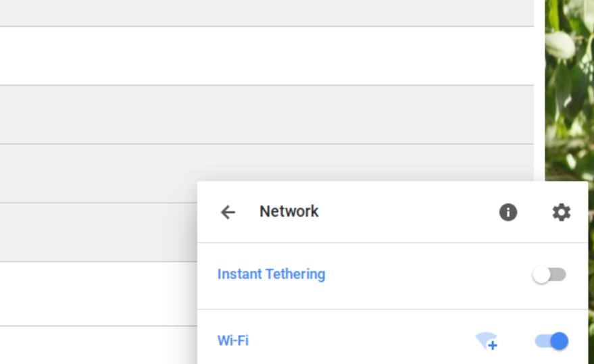
Task: Select the first white row under top gray strip
Action: [267, 55]
